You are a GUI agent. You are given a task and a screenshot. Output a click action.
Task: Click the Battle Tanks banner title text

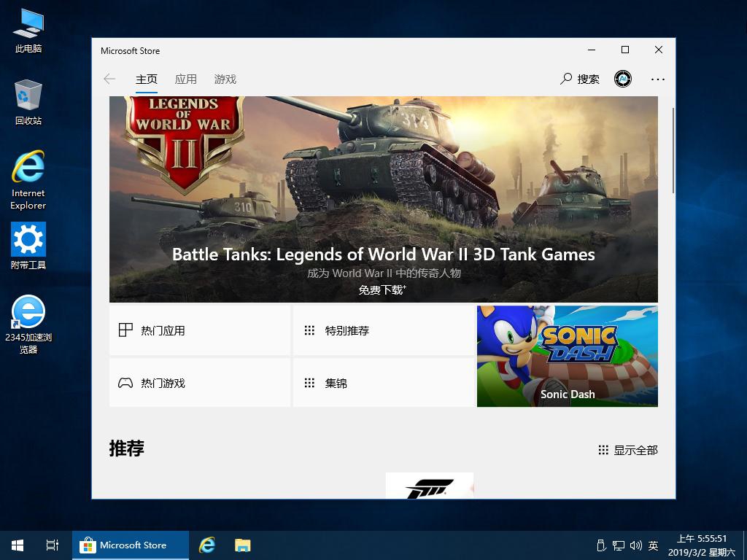tap(384, 254)
